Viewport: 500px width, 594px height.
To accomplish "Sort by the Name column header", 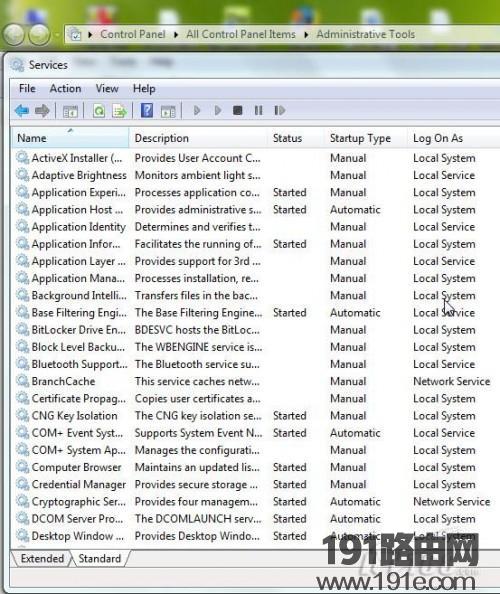I will [70, 138].
